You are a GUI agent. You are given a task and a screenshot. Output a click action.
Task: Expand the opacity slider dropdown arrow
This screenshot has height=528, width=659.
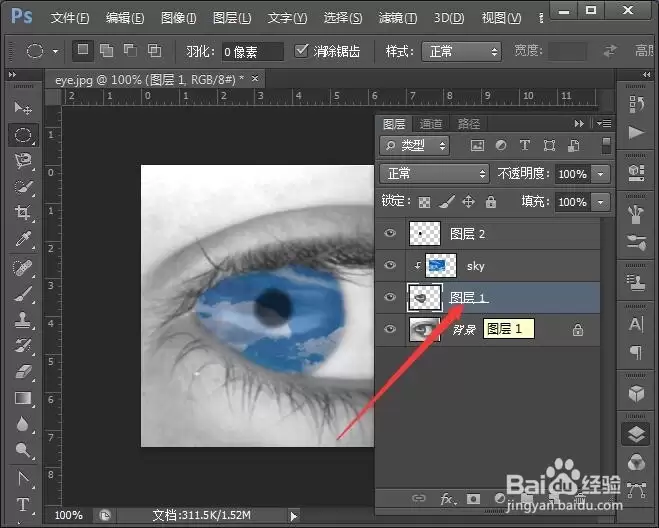tap(601, 174)
